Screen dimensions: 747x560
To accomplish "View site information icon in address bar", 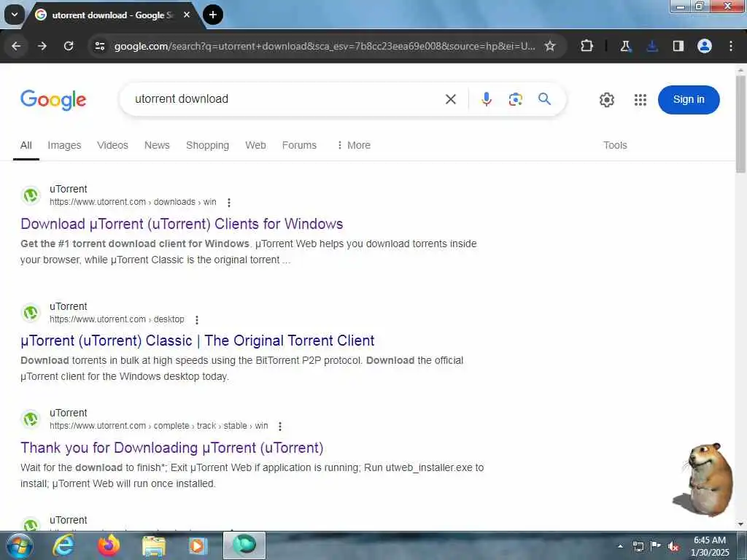I will [x=99, y=46].
